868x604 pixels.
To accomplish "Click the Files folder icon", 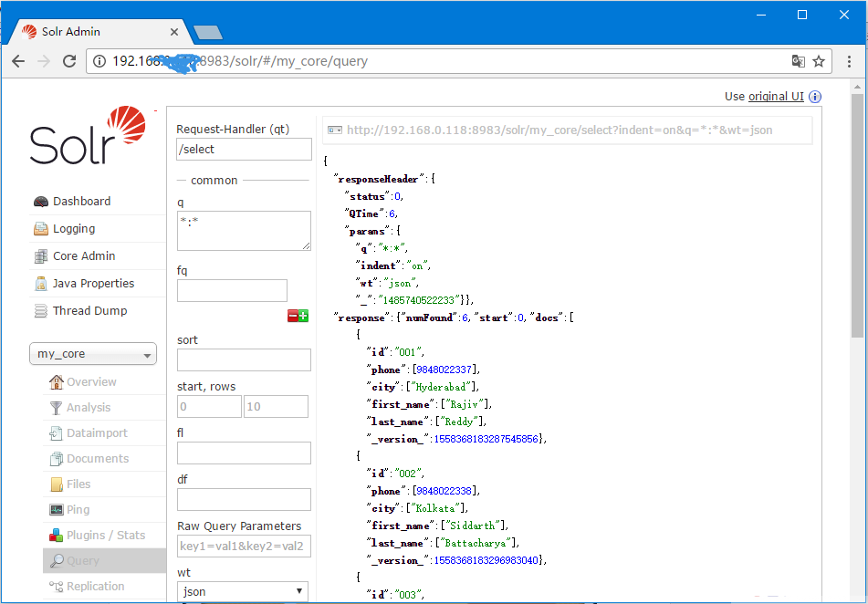I will [x=57, y=484].
